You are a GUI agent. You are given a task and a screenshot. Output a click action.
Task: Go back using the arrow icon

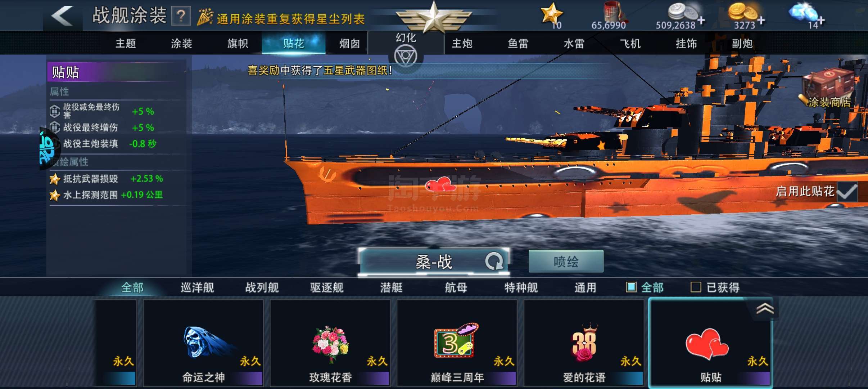point(62,16)
